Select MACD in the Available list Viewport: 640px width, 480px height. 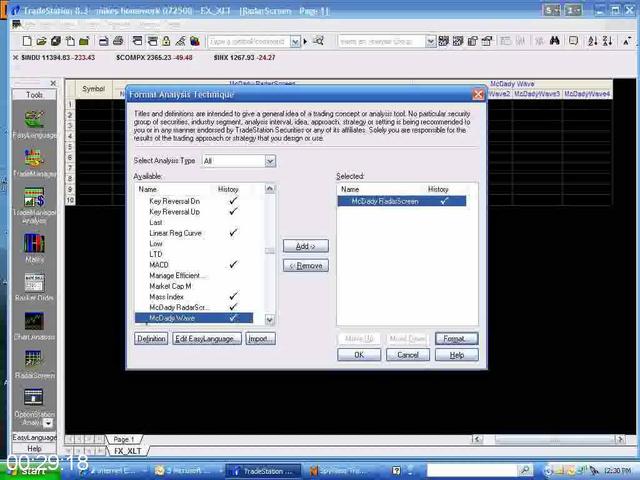click(159, 265)
